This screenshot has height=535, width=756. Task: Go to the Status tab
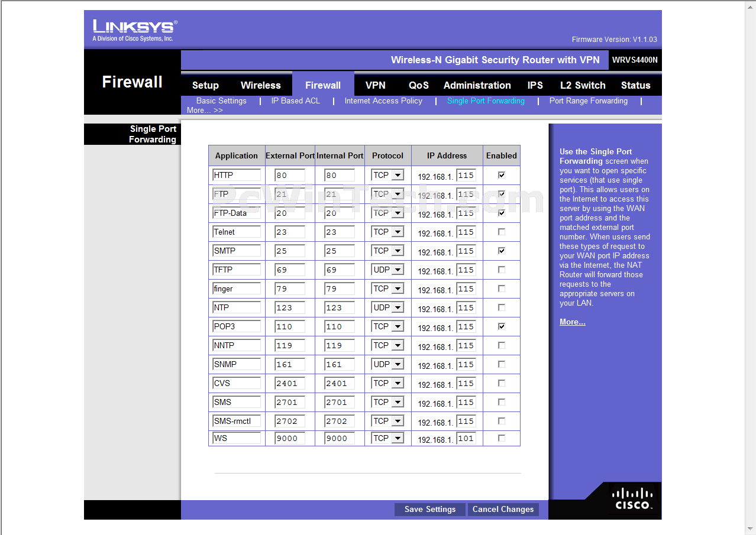(x=636, y=85)
